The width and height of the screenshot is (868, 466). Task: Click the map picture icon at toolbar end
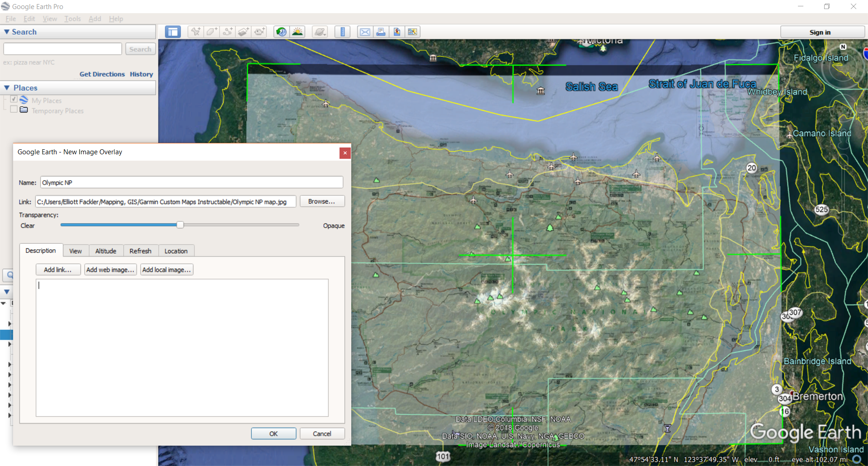coord(412,32)
